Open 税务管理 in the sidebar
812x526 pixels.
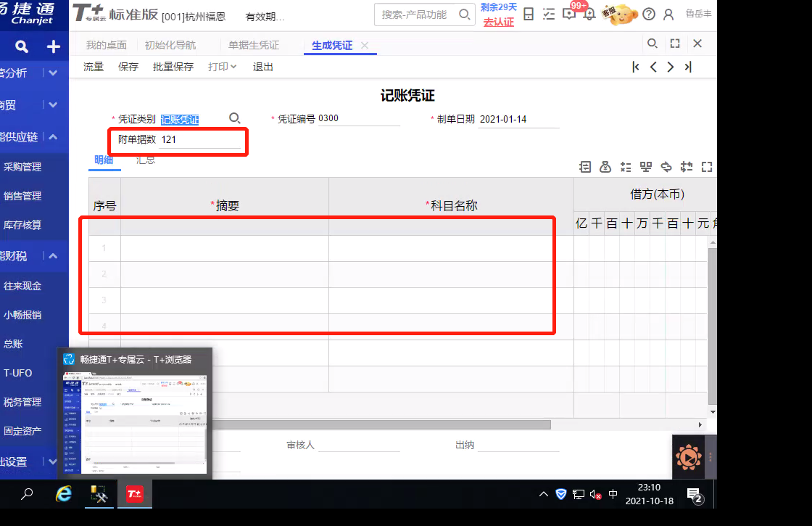click(22, 402)
